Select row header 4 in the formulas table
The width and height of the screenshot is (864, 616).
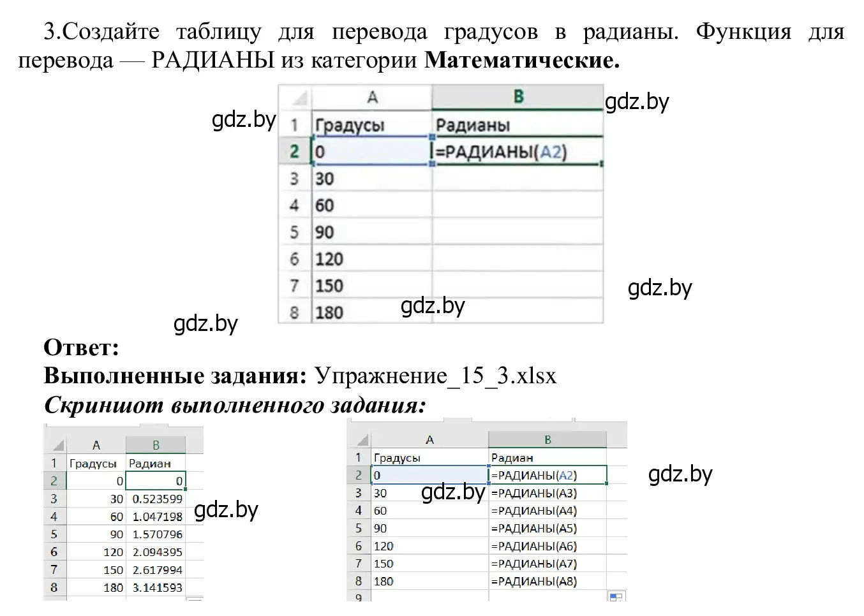coord(359,511)
